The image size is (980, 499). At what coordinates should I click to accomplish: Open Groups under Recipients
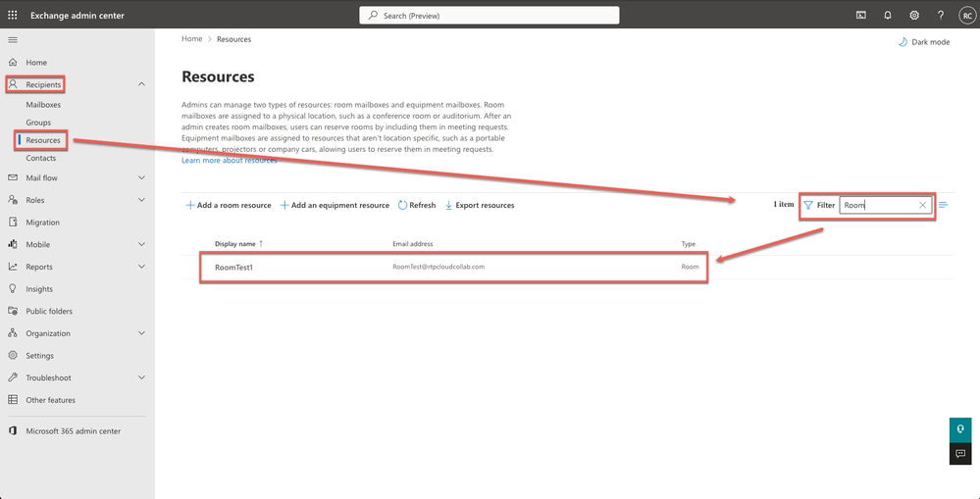pos(38,123)
